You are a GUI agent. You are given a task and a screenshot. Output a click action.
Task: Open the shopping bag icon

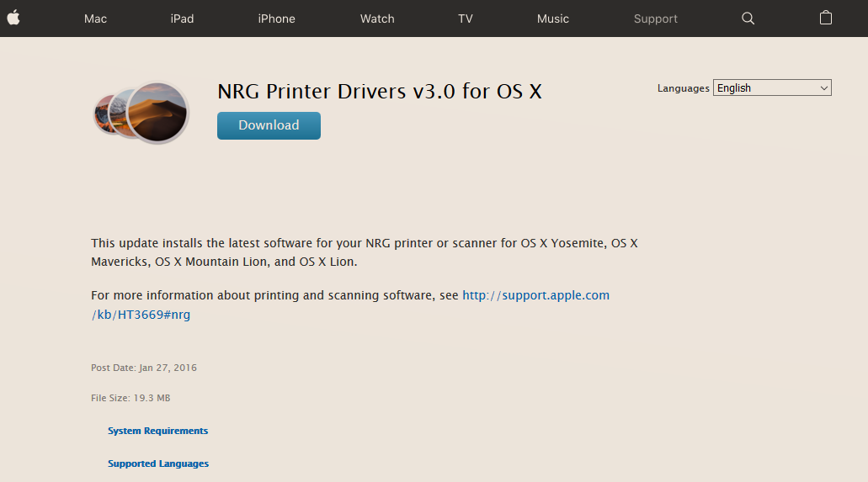825,18
